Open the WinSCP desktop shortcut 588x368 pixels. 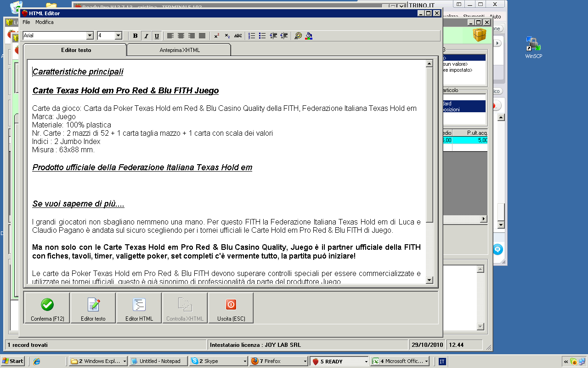(534, 48)
